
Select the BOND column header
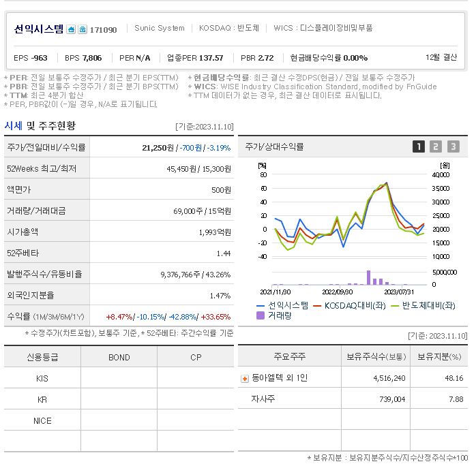pos(119,358)
